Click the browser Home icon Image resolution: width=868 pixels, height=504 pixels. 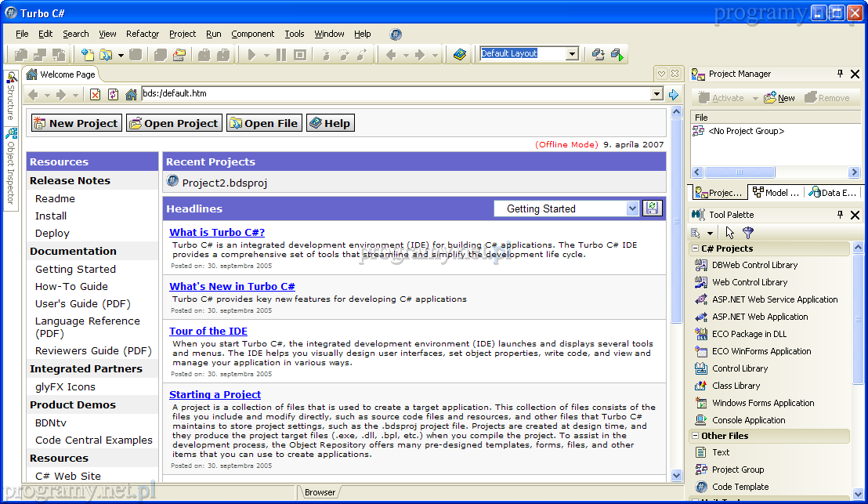(131, 95)
